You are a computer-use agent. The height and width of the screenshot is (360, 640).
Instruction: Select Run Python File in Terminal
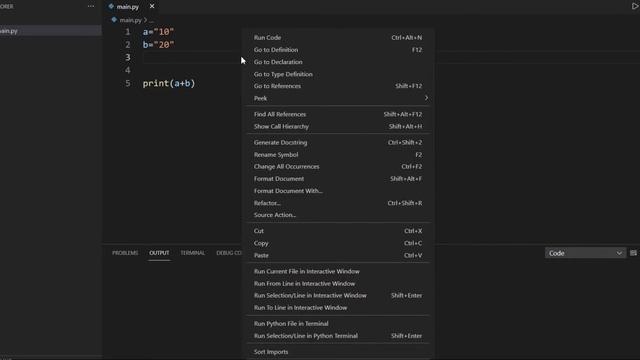(338, 324)
